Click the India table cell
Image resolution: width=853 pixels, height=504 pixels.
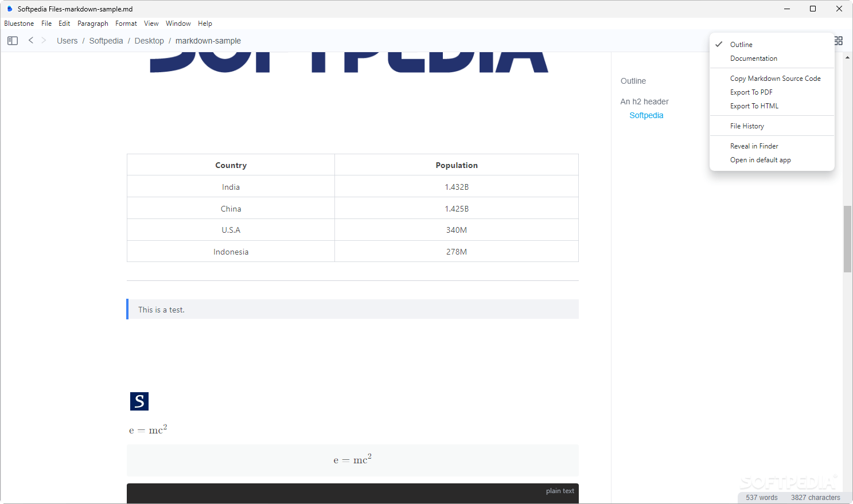point(231,187)
